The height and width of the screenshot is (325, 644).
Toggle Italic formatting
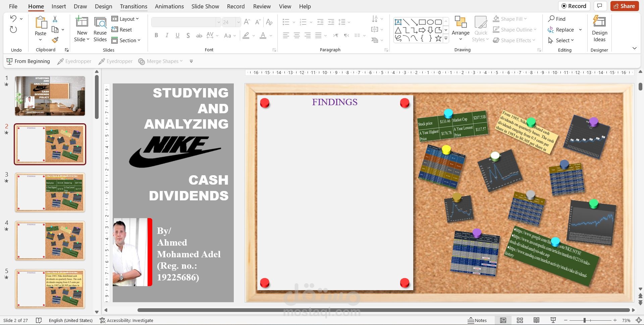(x=167, y=36)
